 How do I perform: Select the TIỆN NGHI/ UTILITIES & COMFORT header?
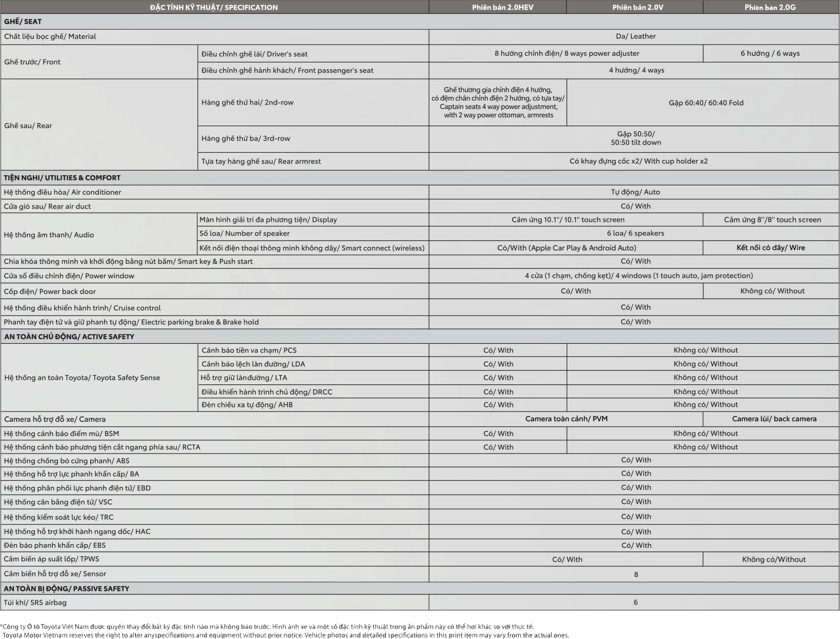tap(62, 178)
